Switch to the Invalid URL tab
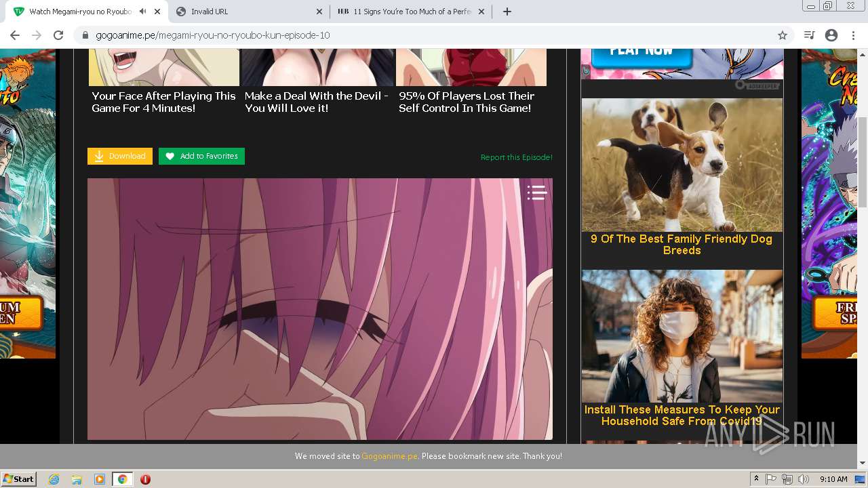The width and height of the screenshot is (868, 488). click(x=248, y=12)
